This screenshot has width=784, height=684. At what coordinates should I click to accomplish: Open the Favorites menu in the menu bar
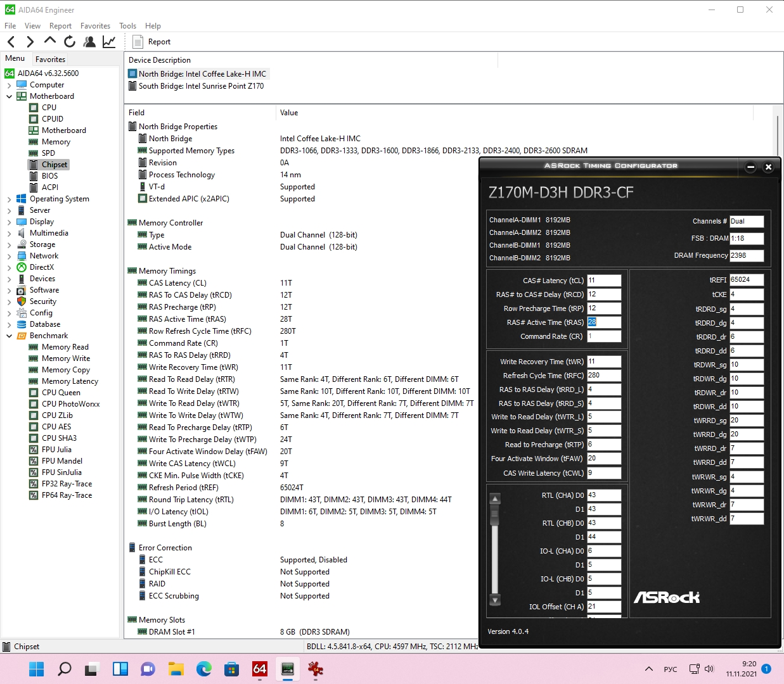(x=95, y=26)
